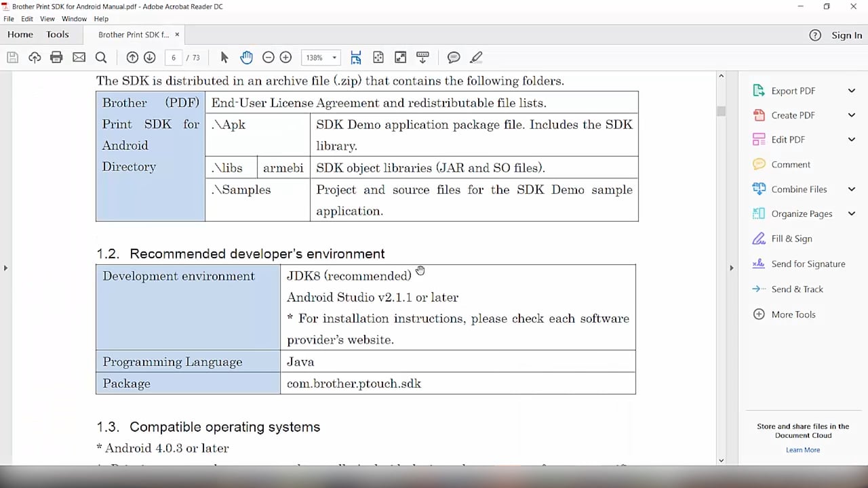Screen dimensions: 868x488
Task: Close the Brother Print SDK document tab
Action: coord(178,35)
